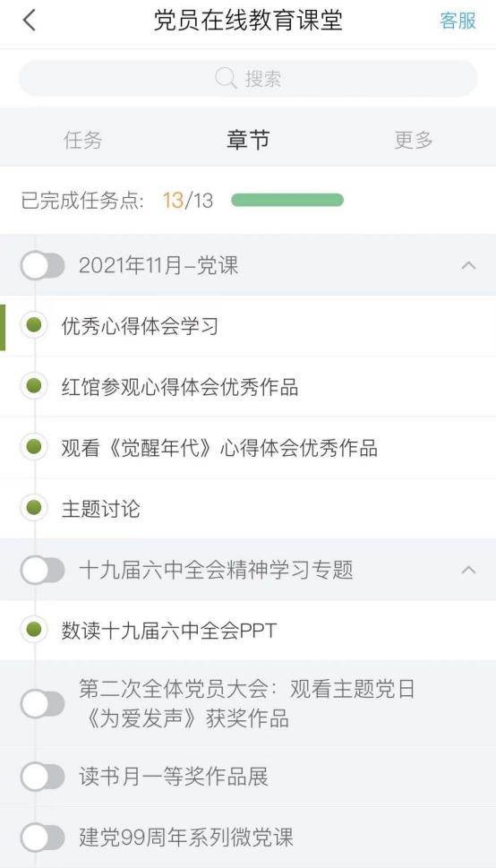Open the 主题讨论 chapter
This screenshot has width=496, height=868.
[x=248, y=508]
